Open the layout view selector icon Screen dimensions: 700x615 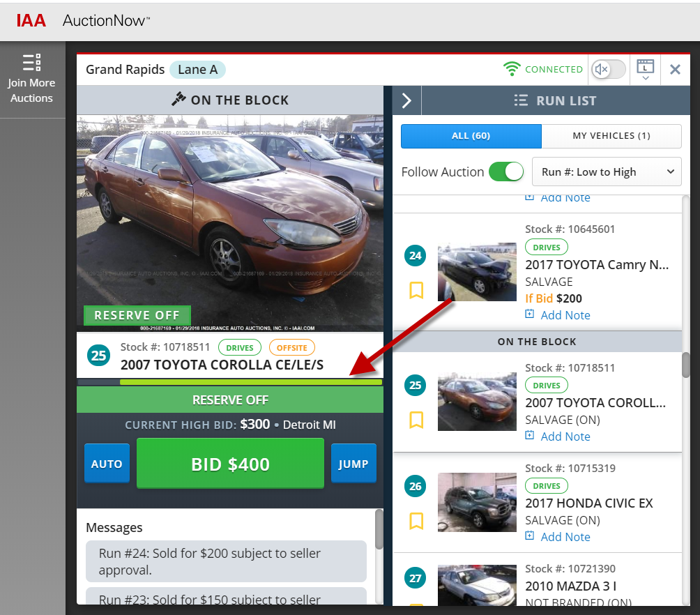pyautogui.click(x=645, y=69)
